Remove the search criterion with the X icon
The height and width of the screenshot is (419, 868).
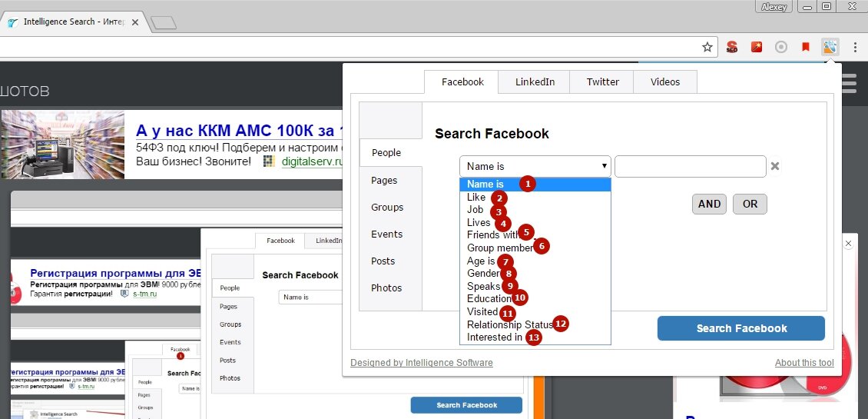point(776,166)
